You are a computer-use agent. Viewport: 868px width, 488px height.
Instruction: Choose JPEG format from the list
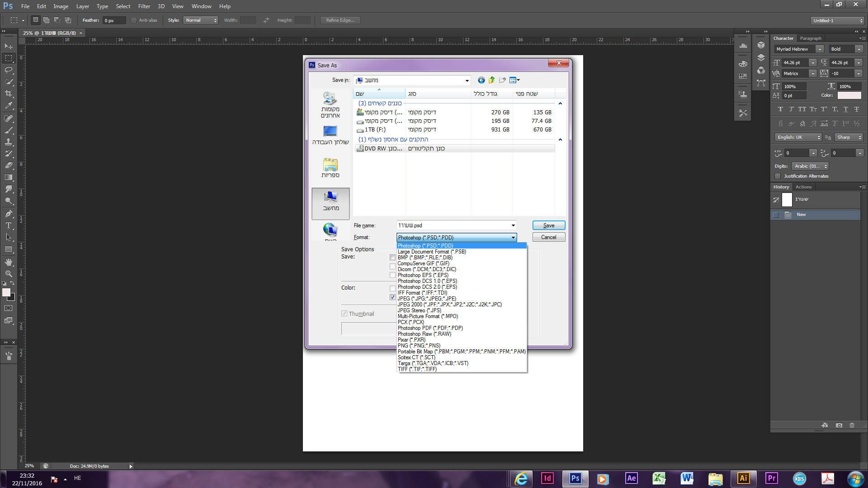point(426,299)
